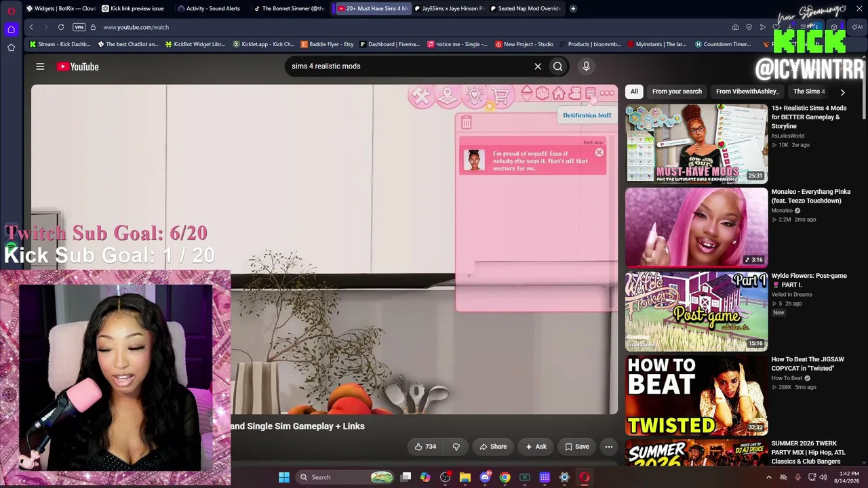Switch to 'The Bonnet Simmer' tab
Screen dimensions: 868x488
tap(289, 9)
